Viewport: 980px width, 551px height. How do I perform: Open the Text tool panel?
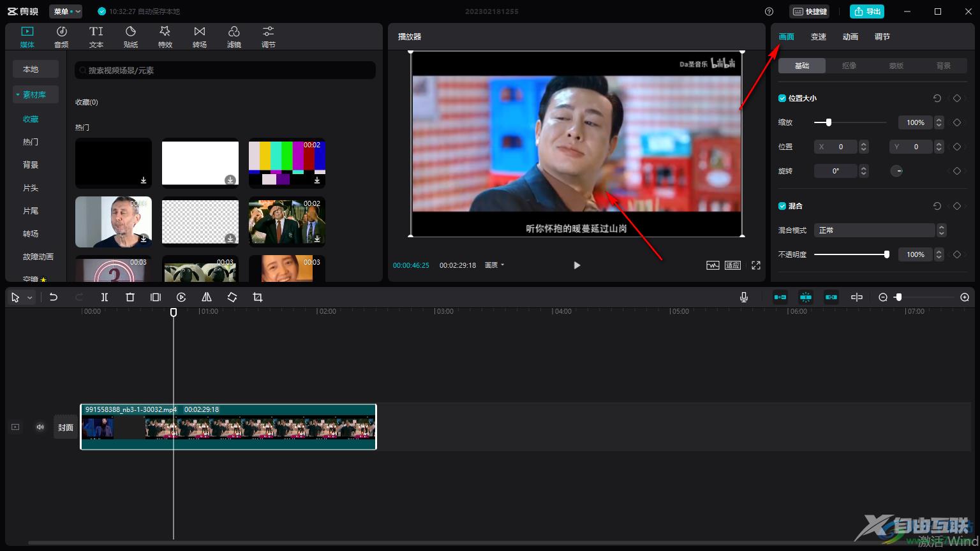point(96,36)
